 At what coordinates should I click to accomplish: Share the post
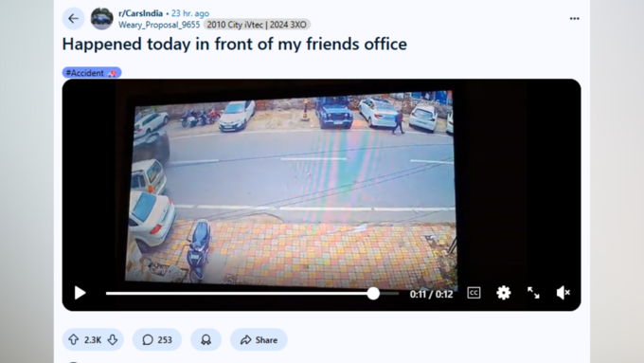tap(259, 339)
